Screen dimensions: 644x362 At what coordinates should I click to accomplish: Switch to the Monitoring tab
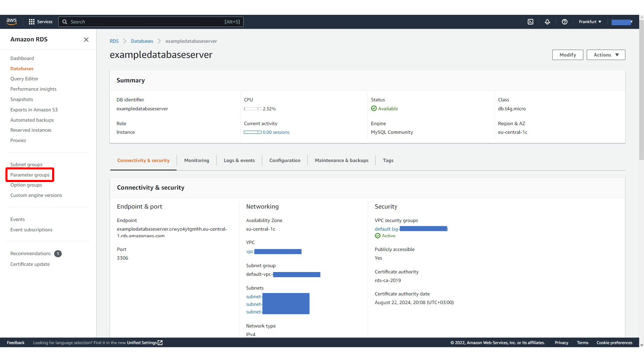point(197,161)
